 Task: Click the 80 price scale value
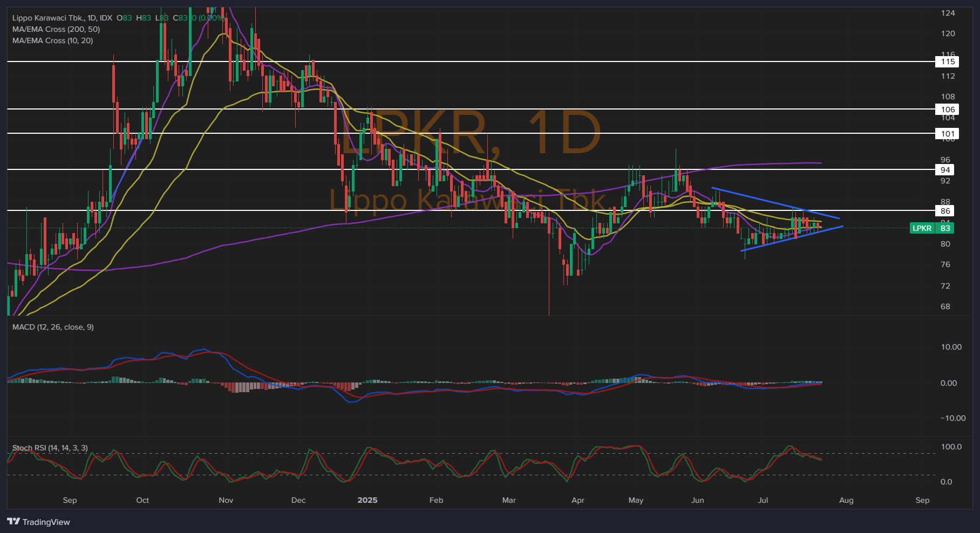[x=945, y=244]
